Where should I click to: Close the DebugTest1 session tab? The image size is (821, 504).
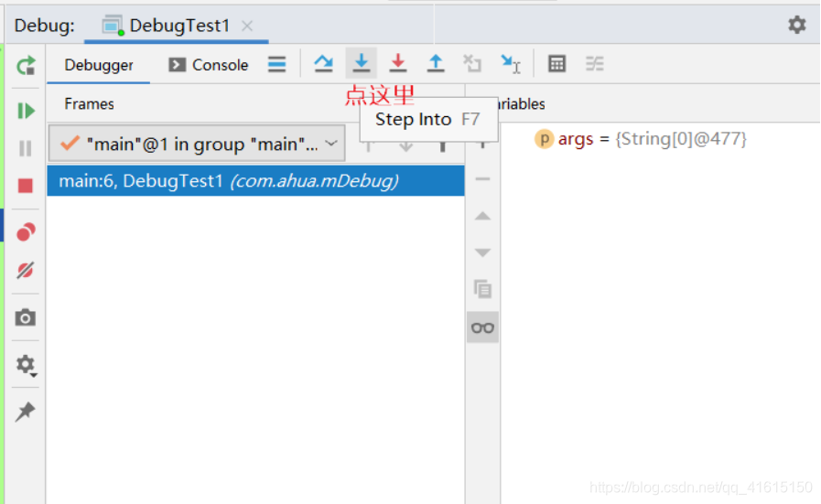click(x=247, y=26)
